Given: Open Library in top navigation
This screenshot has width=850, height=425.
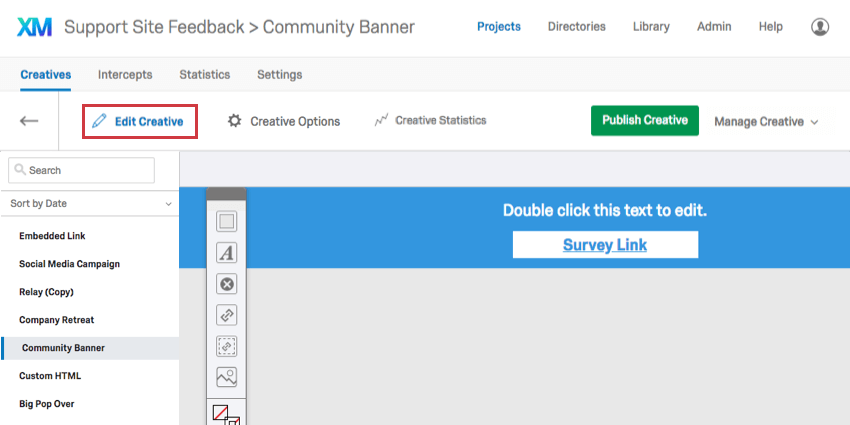Looking at the screenshot, I should [x=651, y=27].
